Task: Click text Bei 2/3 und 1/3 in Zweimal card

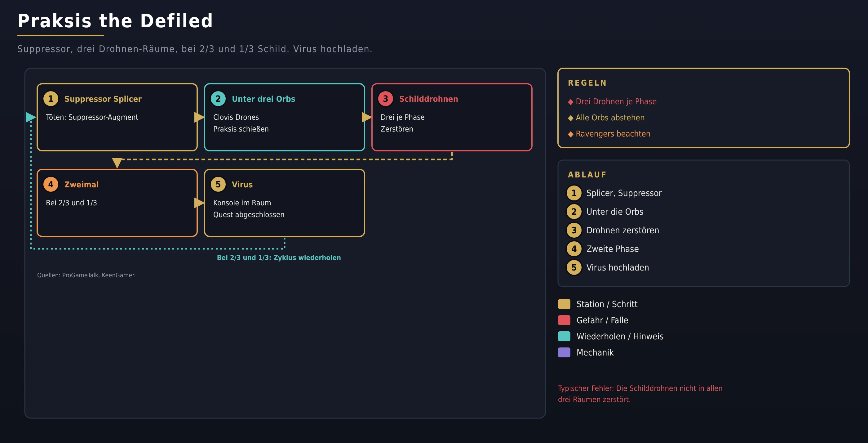Action: (x=71, y=203)
